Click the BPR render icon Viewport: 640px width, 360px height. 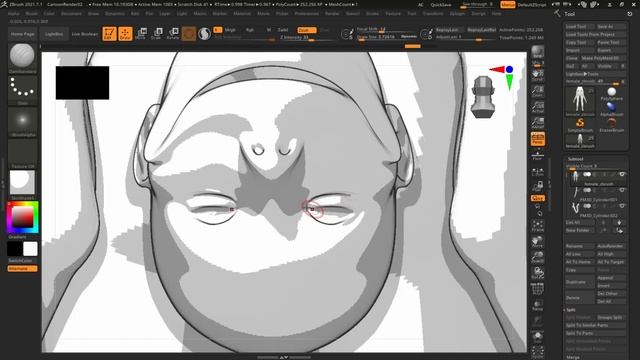538,53
